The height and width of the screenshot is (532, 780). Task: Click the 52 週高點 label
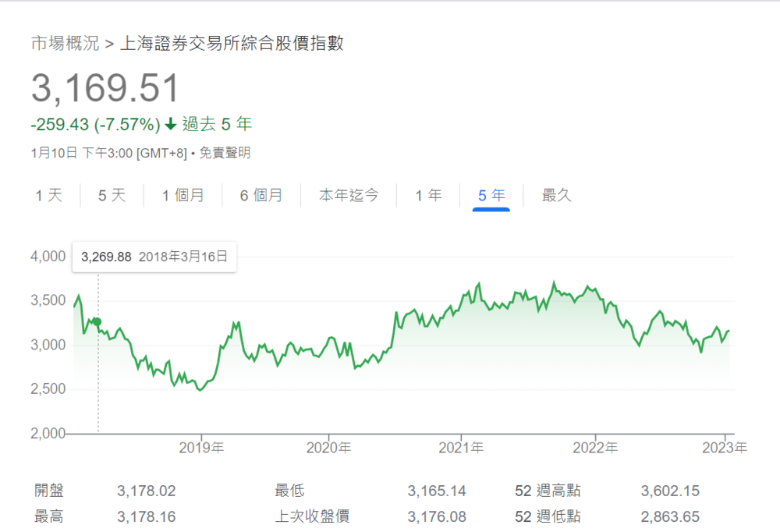548,491
